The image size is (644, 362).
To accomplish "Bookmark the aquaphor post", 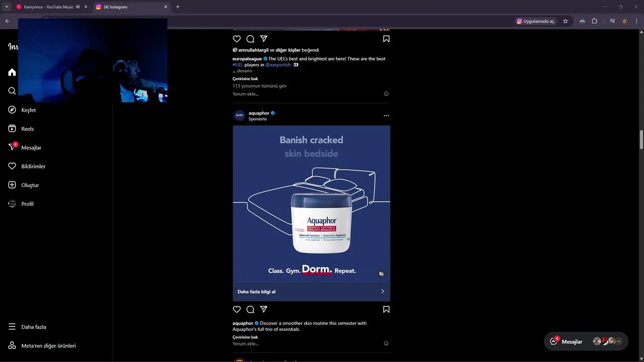I will click(386, 309).
